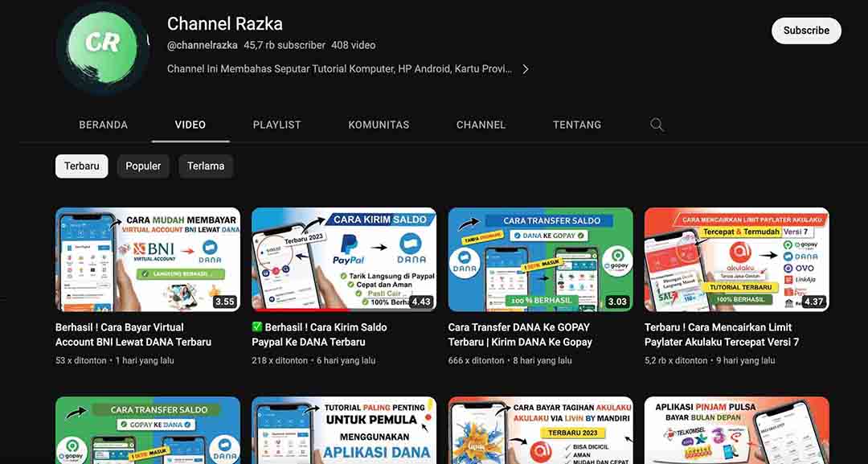Open the Aplikasi Pinjam Pulsa thumbnail
The image size is (868, 464).
tap(737, 430)
